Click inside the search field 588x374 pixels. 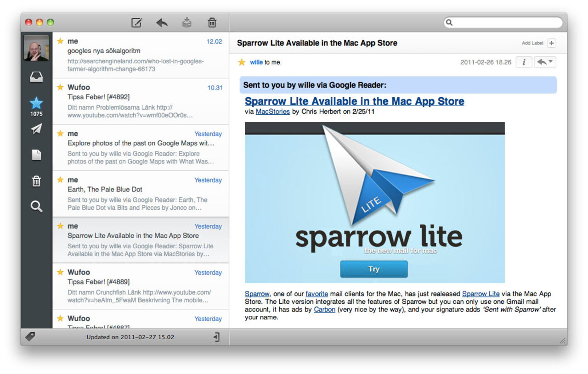(503, 22)
